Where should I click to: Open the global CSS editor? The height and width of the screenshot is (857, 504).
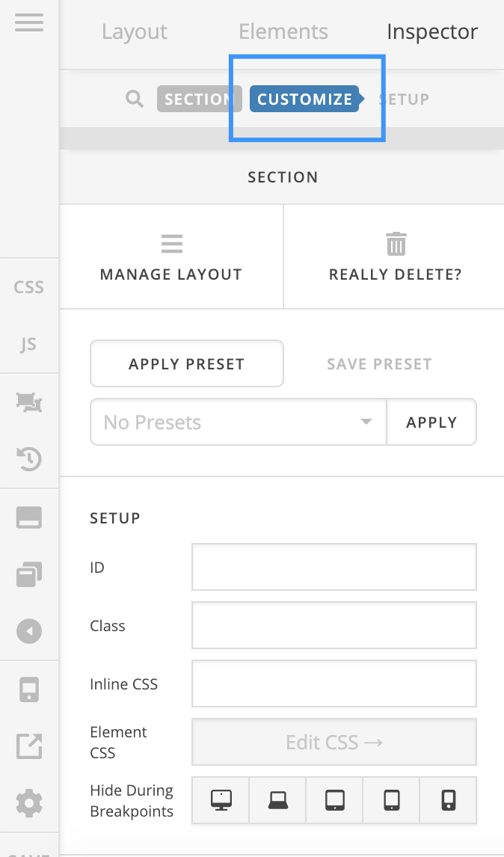pyautogui.click(x=29, y=287)
